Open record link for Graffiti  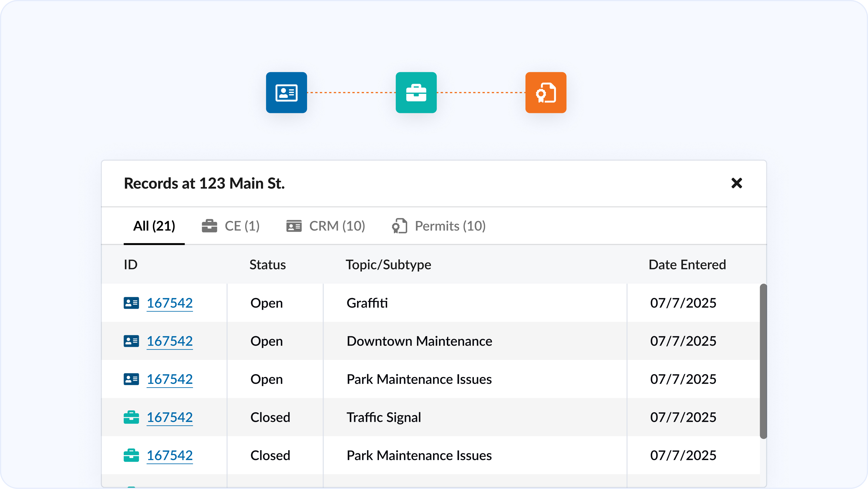tap(169, 303)
